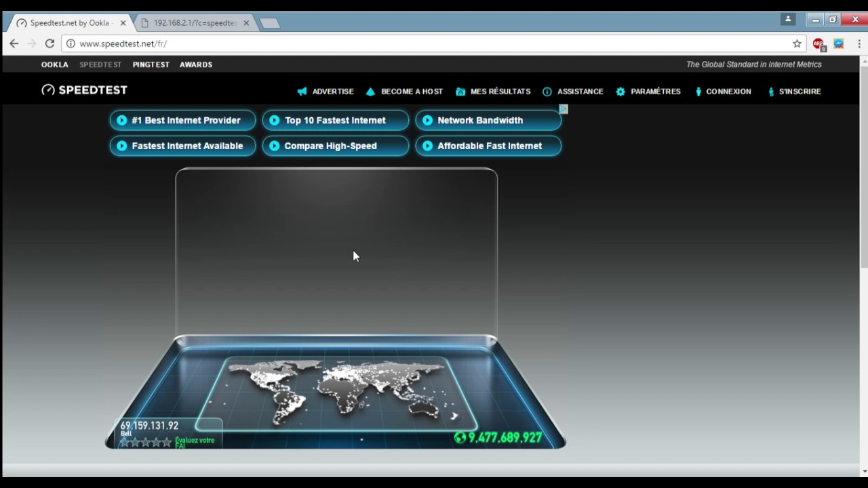Open the Adblock extension icon

[819, 44]
